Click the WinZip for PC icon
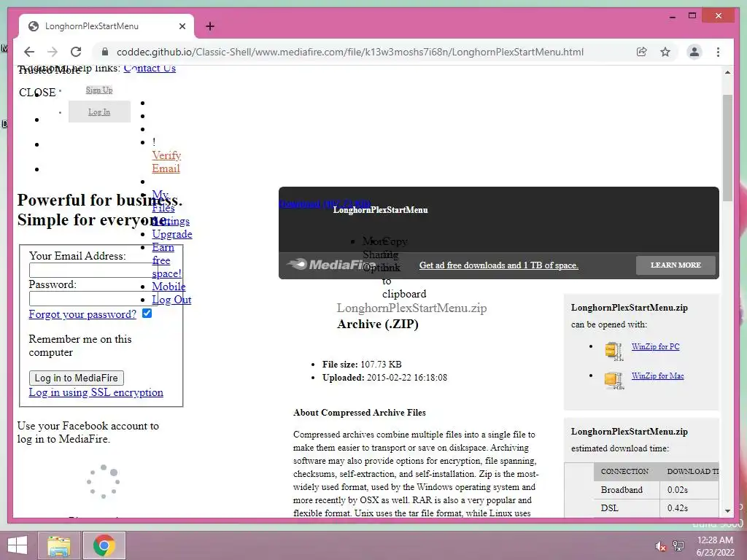This screenshot has width=747, height=560. click(x=614, y=352)
